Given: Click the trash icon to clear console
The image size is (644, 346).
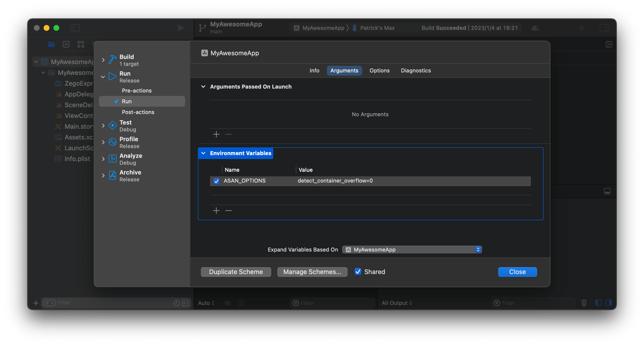Looking at the screenshot, I should (x=584, y=303).
